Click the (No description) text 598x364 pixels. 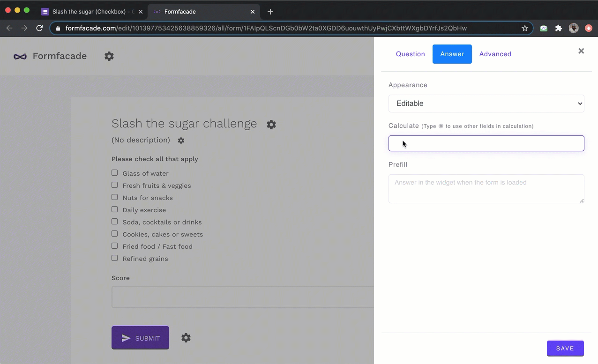click(x=141, y=140)
